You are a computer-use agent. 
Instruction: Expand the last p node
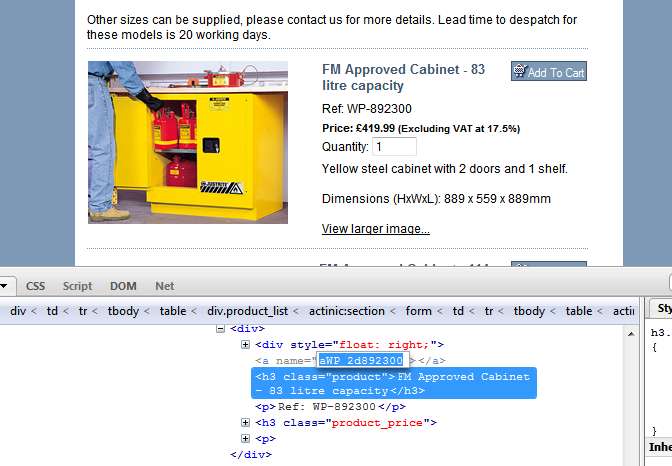(x=246, y=439)
